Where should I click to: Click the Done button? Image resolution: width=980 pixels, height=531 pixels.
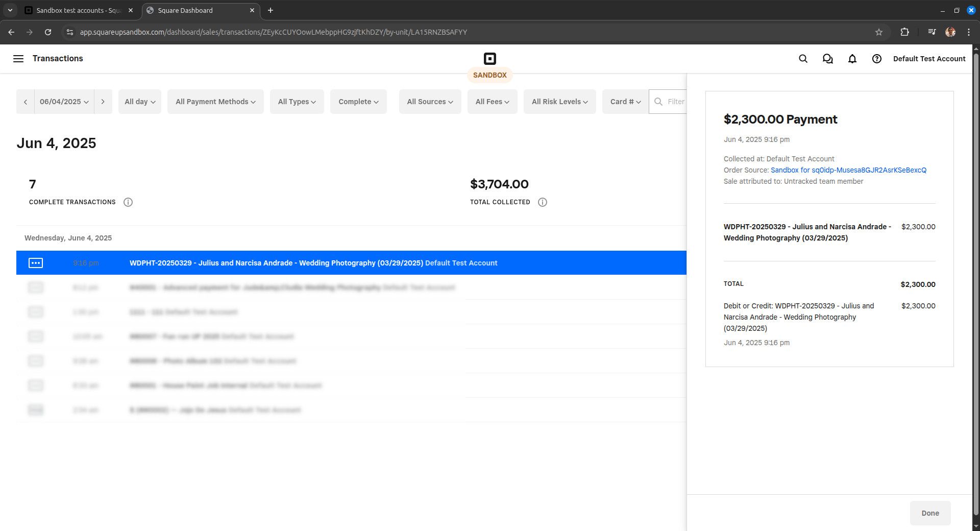click(929, 513)
